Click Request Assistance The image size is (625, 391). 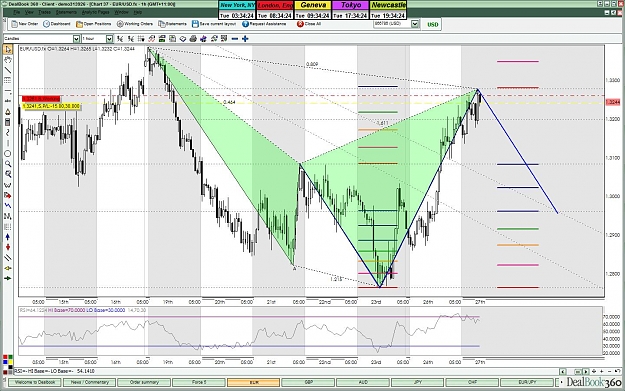[x=264, y=24]
